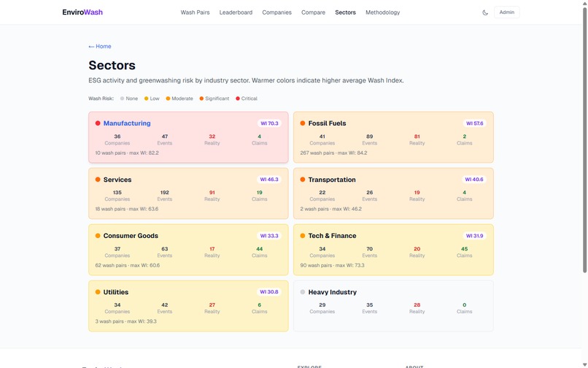Image resolution: width=588 pixels, height=368 pixels.
Task: Click Transportation companies count 22
Action: (x=322, y=192)
